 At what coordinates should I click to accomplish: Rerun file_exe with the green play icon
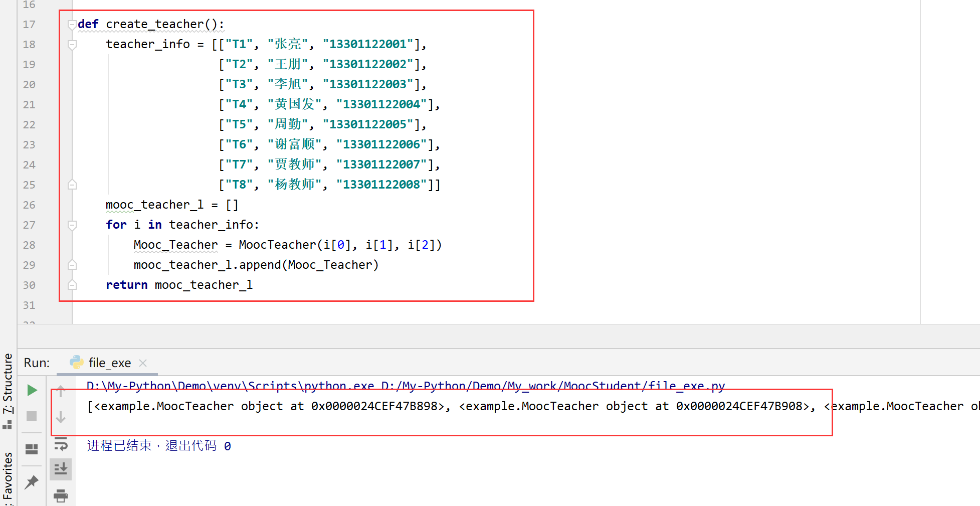(x=32, y=390)
